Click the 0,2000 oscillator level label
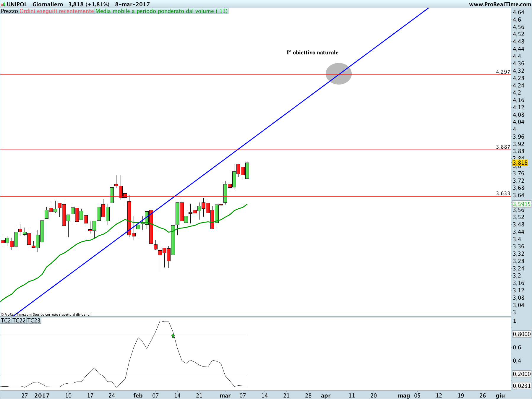 pyautogui.click(x=522, y=374)
